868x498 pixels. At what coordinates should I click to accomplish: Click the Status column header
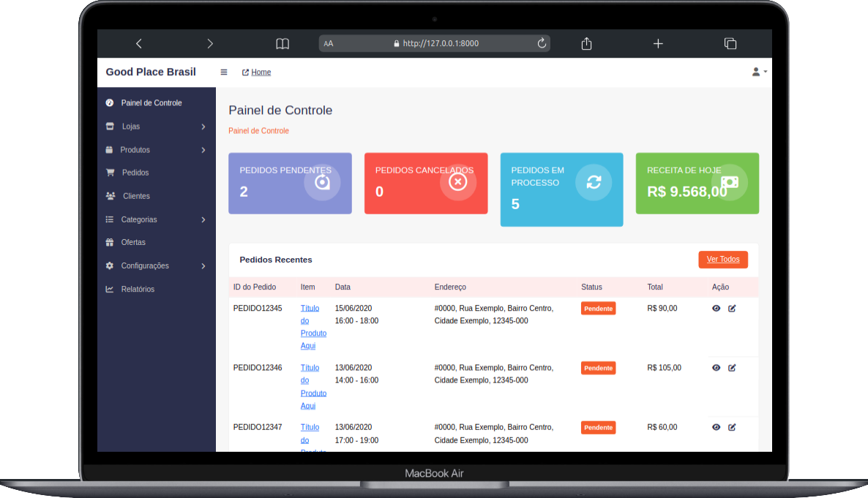tap(591, 287)
